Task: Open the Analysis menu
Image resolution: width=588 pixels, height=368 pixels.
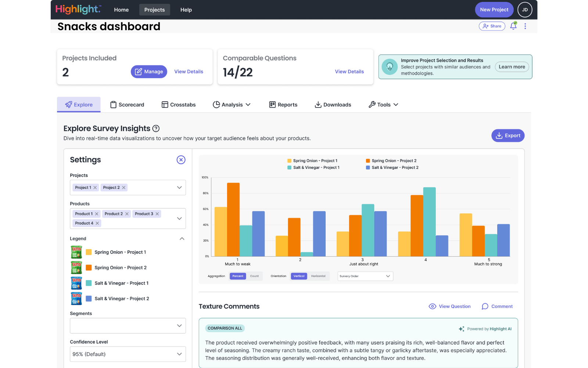Action: [232, 105]
